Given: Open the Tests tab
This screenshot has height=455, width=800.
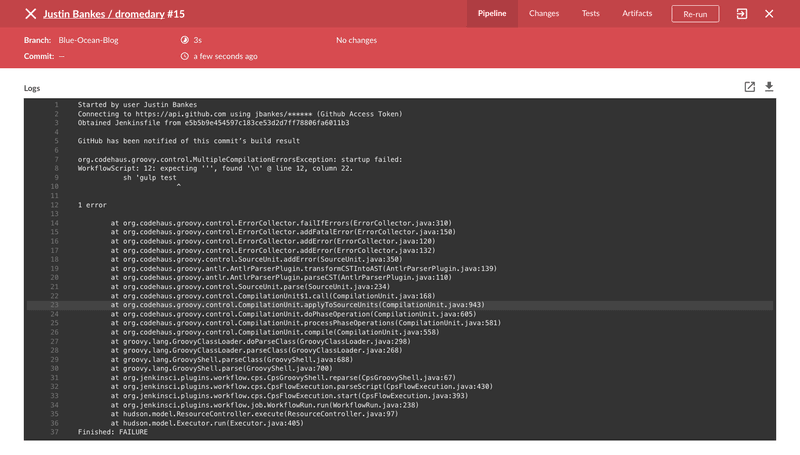Looking at the screenshot, I should pos(590,14).
